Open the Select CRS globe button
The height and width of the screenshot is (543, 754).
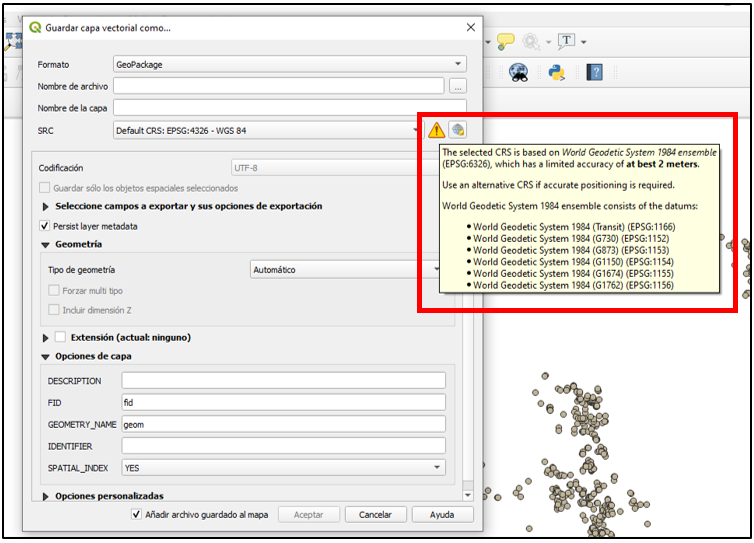(x=458, y=130)
